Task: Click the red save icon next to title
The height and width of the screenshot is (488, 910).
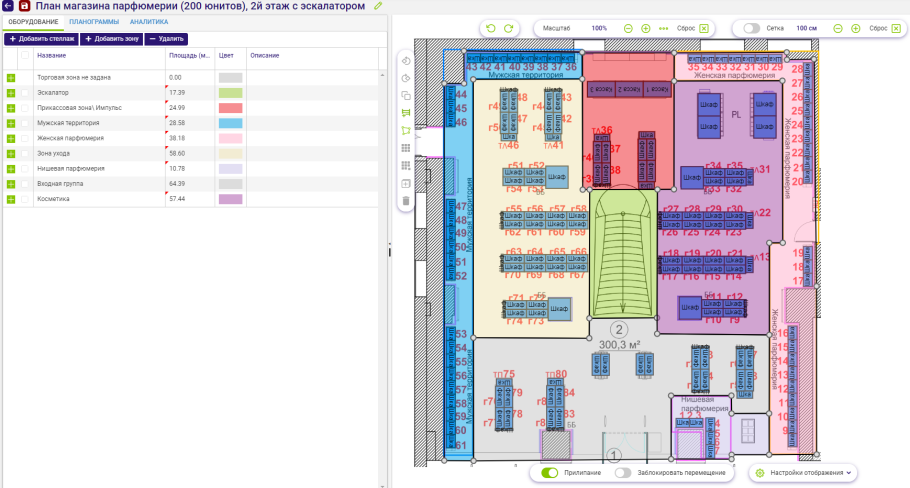Action: pyautogui.click(x=24, y=6)
